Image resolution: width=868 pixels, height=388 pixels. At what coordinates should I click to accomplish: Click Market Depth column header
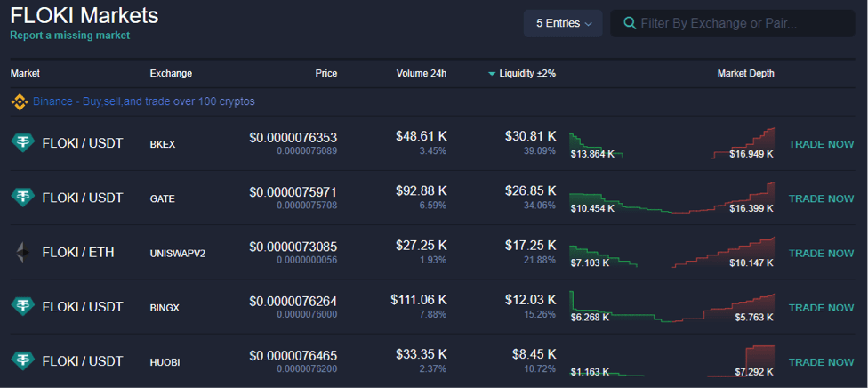[745, 73]
